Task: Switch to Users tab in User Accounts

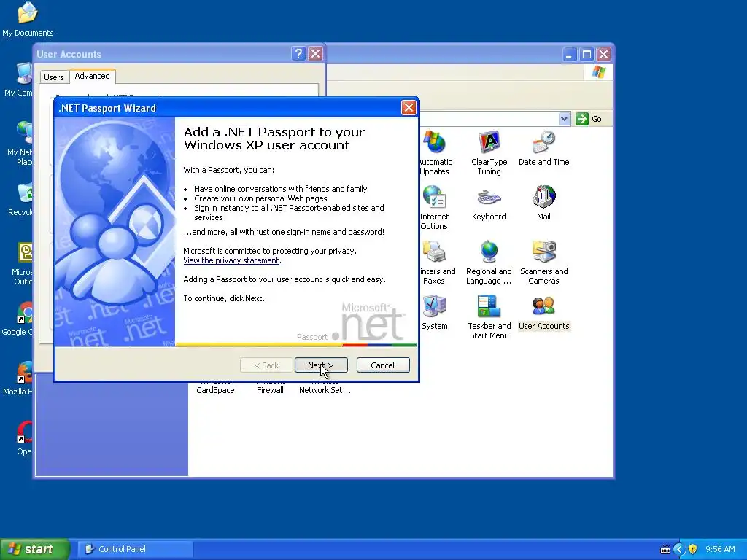Action: click(x=54, y=77)
